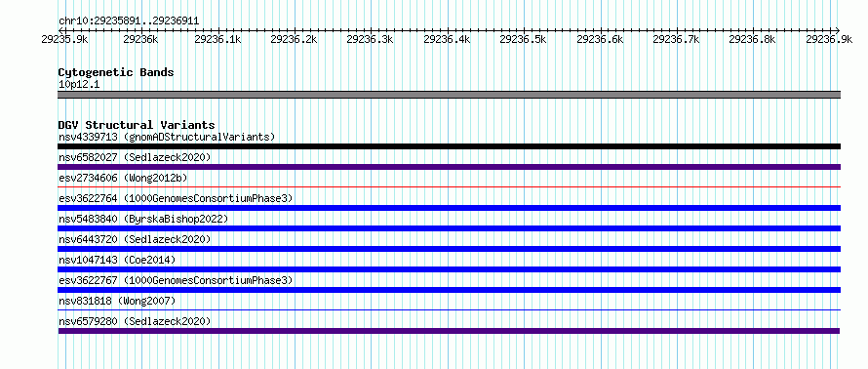Click the blue bar under esv3622767
The width and height of the screenshot is (868, 369).
[449, 290]
